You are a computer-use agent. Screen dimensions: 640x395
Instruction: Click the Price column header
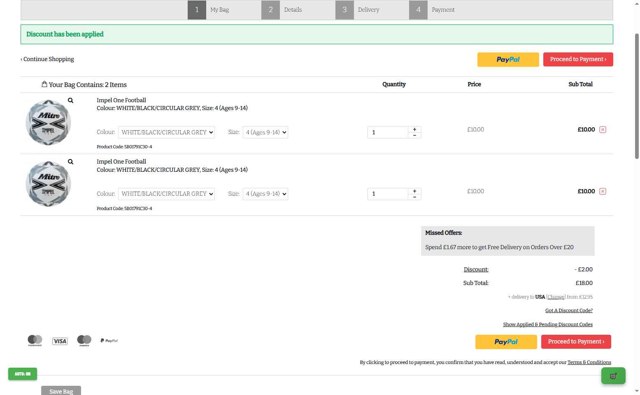tap(474, 84)
